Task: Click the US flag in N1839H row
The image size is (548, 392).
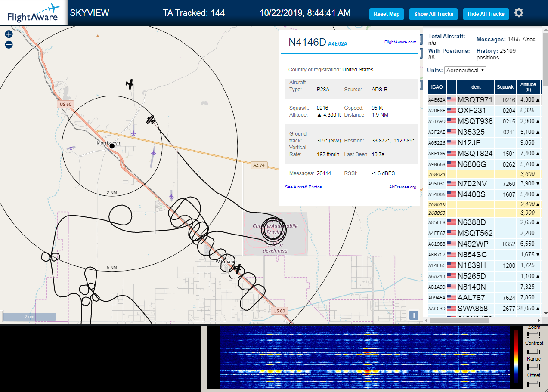Action: click(452, 265)
